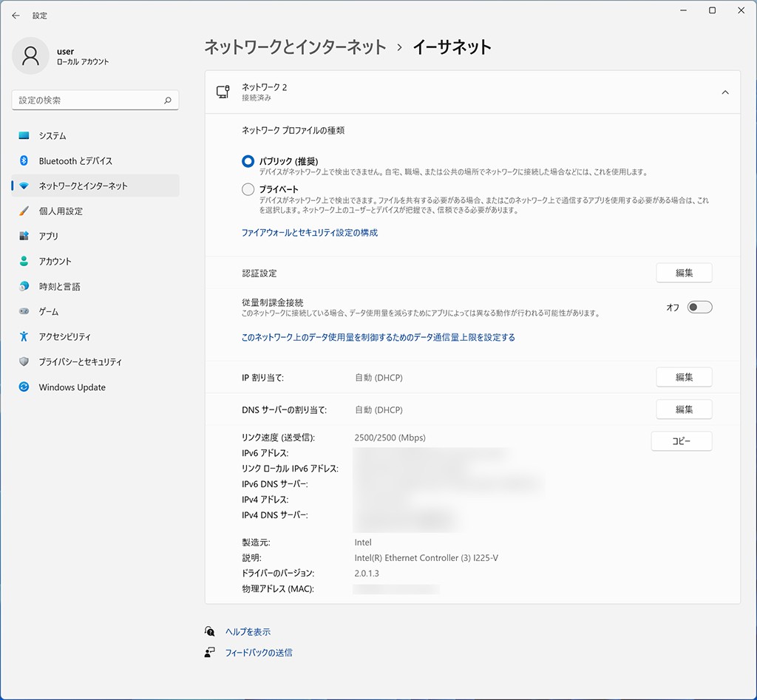Click the コピー button

(681, 441)
